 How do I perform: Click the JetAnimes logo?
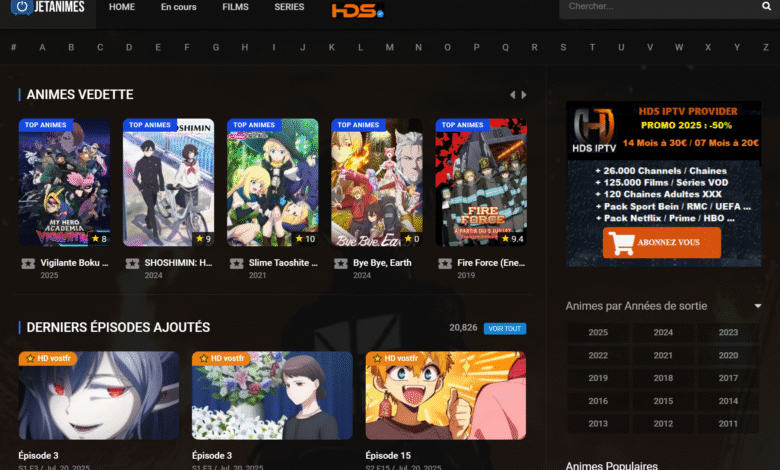pyautogui.click(x=48, y=7)
